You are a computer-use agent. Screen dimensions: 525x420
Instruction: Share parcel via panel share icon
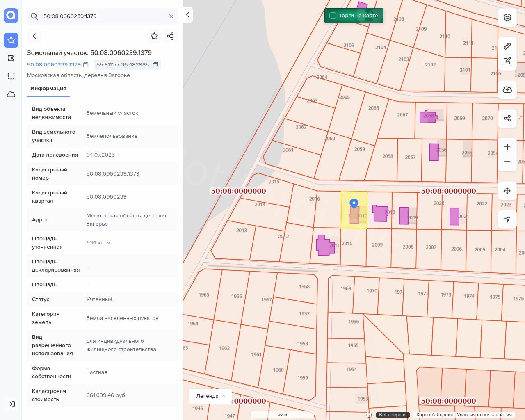pyautogui.click(x=171, y=36)
